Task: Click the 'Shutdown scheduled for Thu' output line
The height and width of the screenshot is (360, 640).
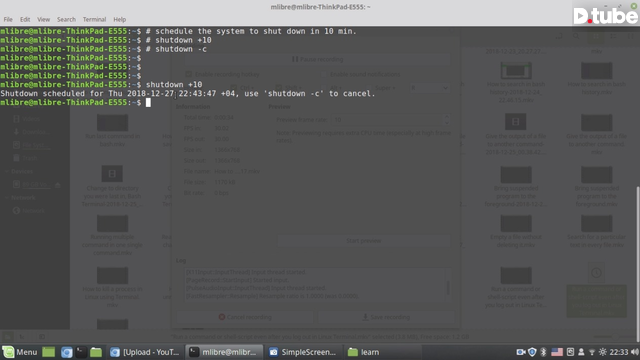Action: tap(187, 93)
